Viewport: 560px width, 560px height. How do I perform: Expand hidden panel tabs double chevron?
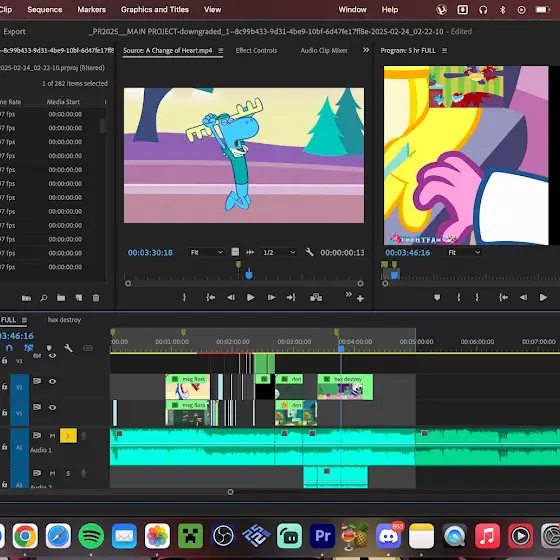[366, 50]
